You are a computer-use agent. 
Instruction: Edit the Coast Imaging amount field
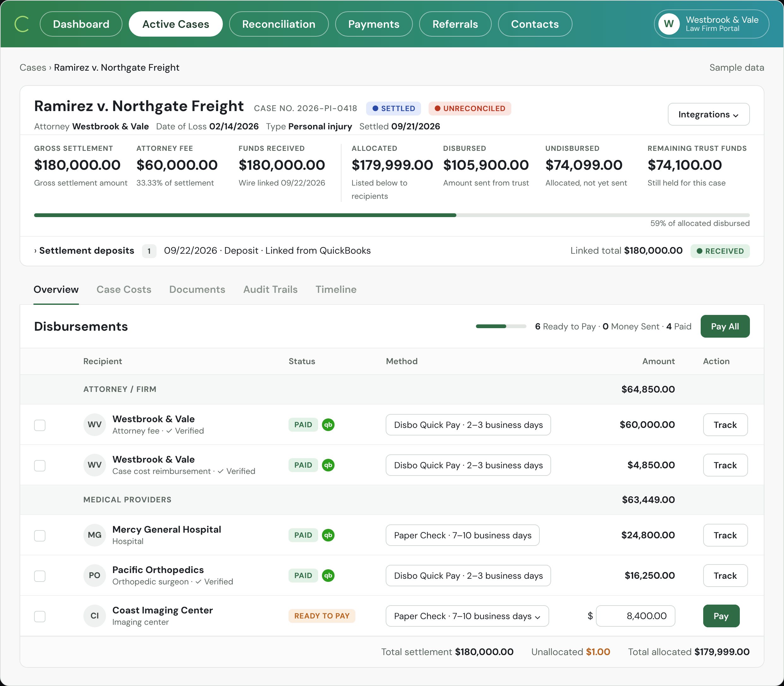tap(635, 616)
